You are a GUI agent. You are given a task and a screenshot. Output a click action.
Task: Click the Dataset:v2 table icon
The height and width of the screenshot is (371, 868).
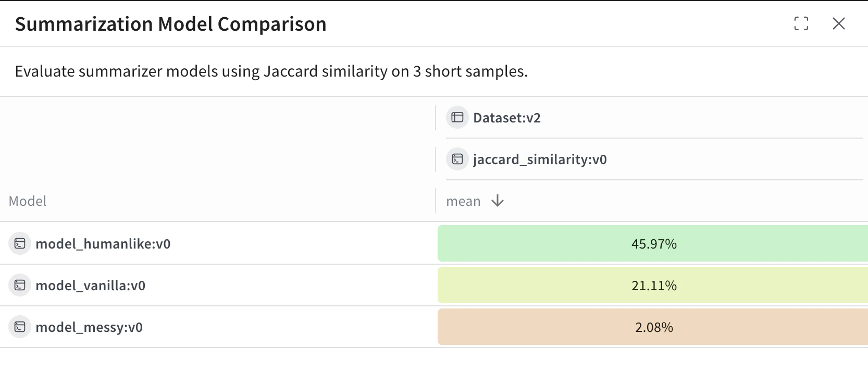457,118
